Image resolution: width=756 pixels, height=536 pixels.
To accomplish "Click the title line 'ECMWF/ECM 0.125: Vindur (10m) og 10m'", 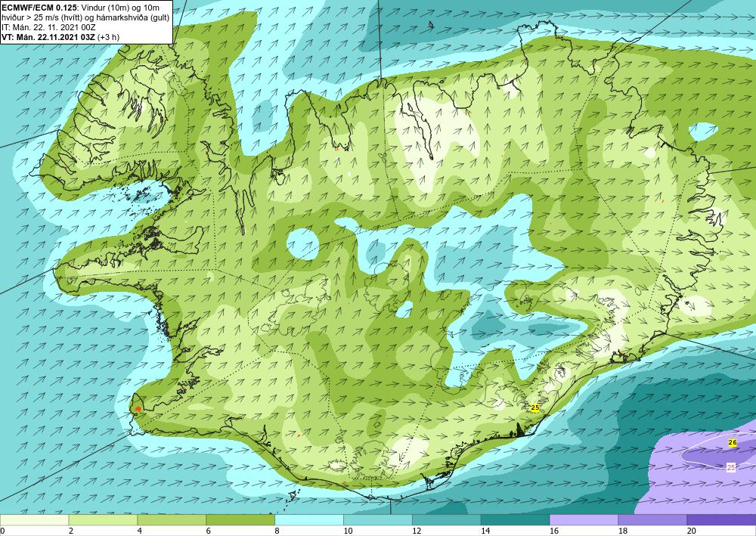I will (x=81, y=8).
